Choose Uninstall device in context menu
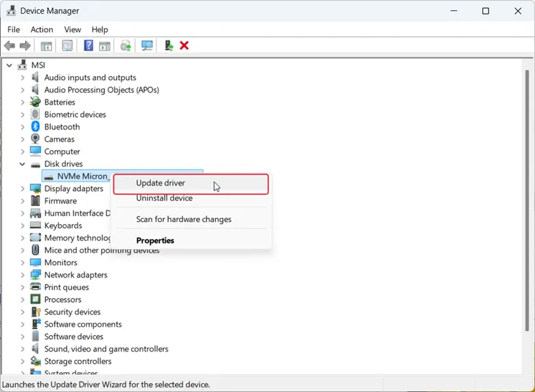This screenshot has height=392, width=535. [191, 198]
